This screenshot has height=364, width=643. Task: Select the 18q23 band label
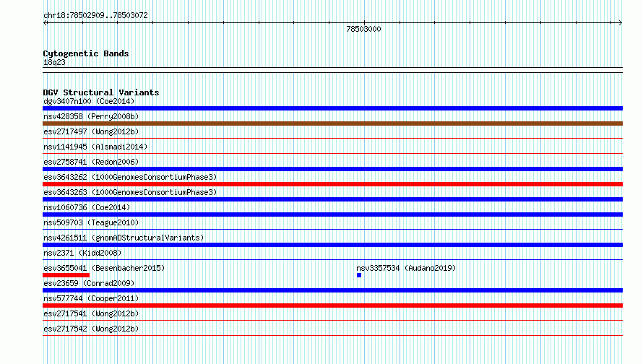54,62
